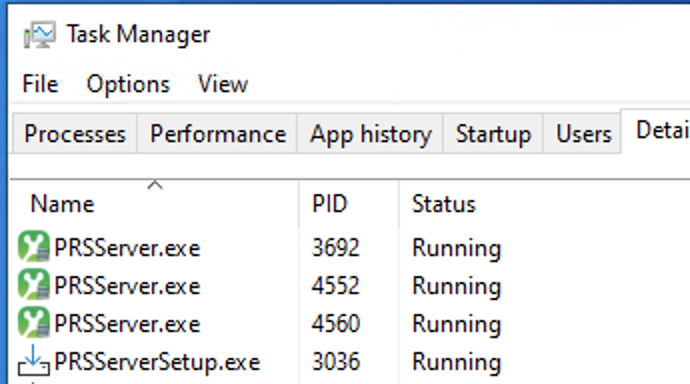
Task: Open the File menu
Action: coord(40,84)
